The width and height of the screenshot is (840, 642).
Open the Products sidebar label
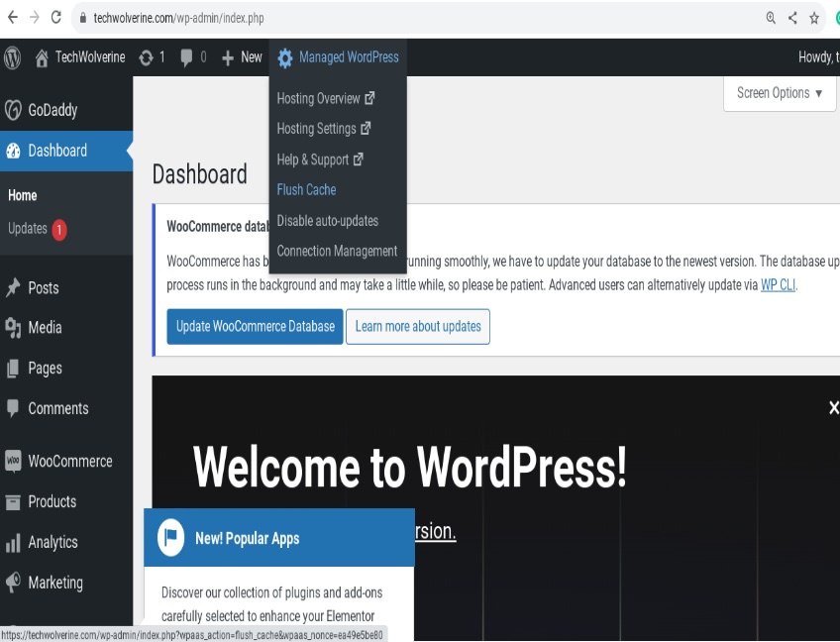pyautogui.click(x=52, y=501)
